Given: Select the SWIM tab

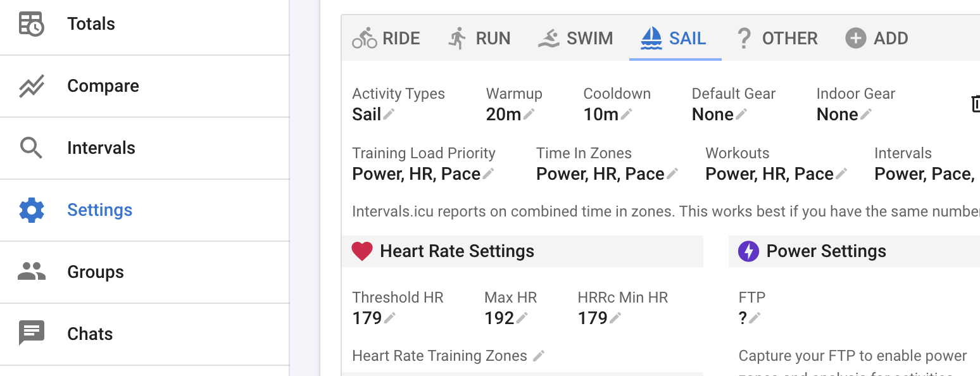Looking at the screenshot, I should click(x=575, y=38).
